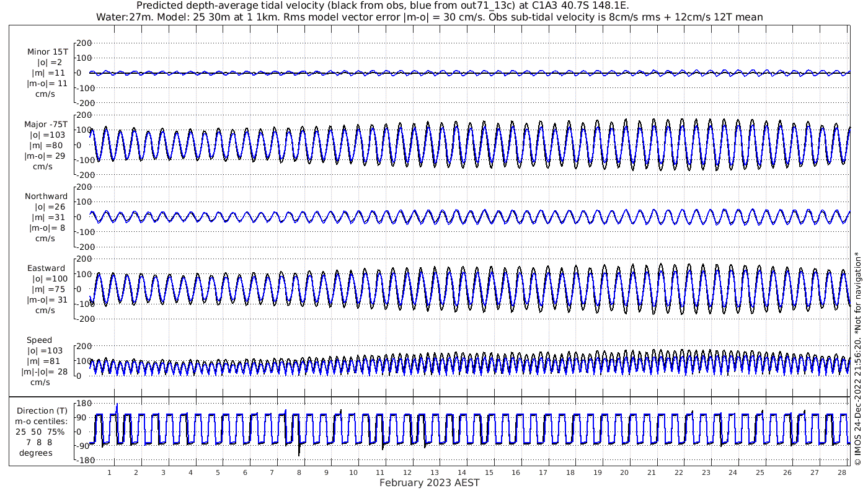Click the 'm-o centiles:' label
Image resolution: width=868 pixels, height=496 pixels.
click(x=42, y=422)
